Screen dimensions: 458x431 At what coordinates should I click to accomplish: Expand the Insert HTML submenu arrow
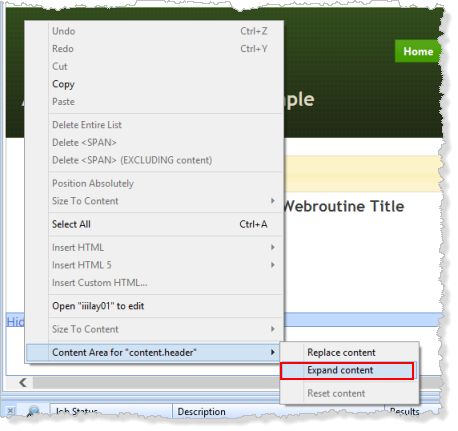pos(272,247)
